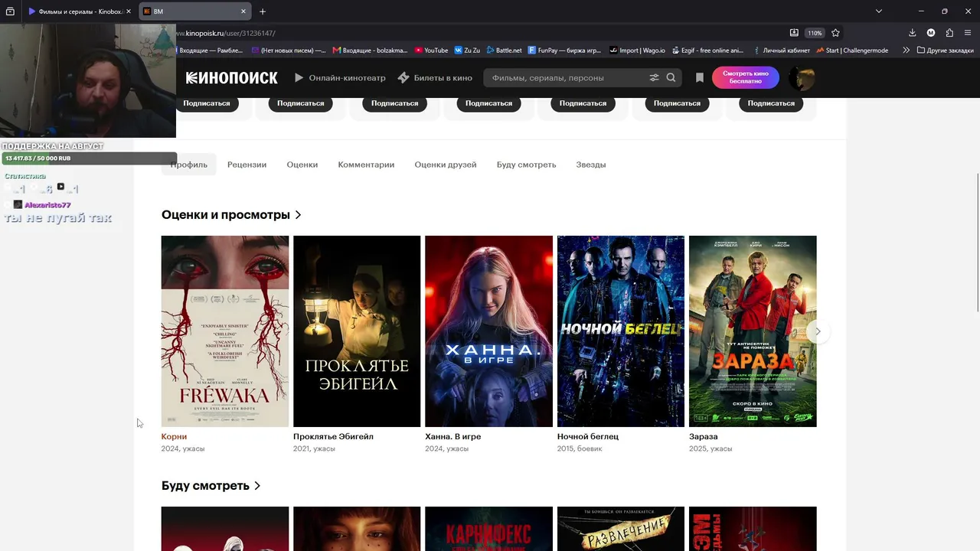Open Билеты в кино section
Screen dimensions: 980x551
coord(435,77)
